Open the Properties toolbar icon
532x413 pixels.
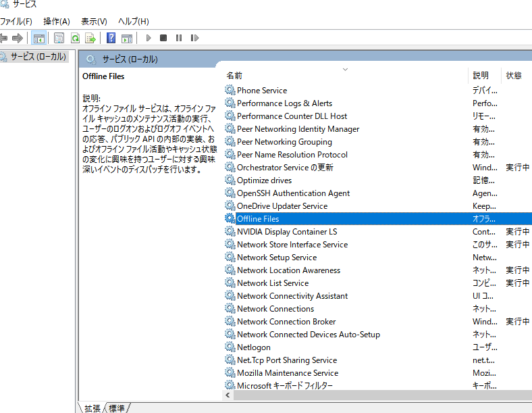(x=59, y=38)
